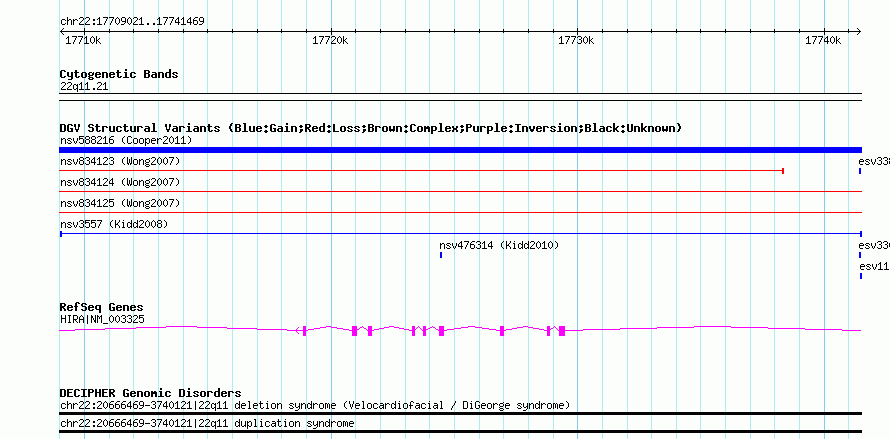Screen dimensions: 890x439
Task: Open the 22q11 duplication syndrome entry
Action: tap(207, 424)
